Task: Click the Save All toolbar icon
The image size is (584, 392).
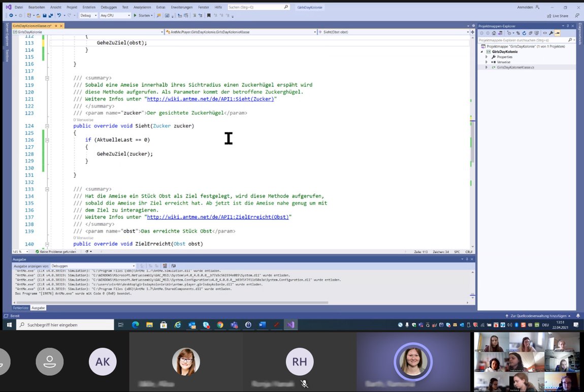Action: [x=51, y=16]
